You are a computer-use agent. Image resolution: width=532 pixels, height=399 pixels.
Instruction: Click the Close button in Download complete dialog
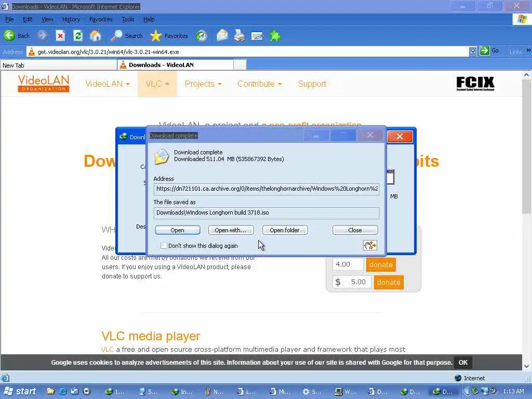click(355, 230)
